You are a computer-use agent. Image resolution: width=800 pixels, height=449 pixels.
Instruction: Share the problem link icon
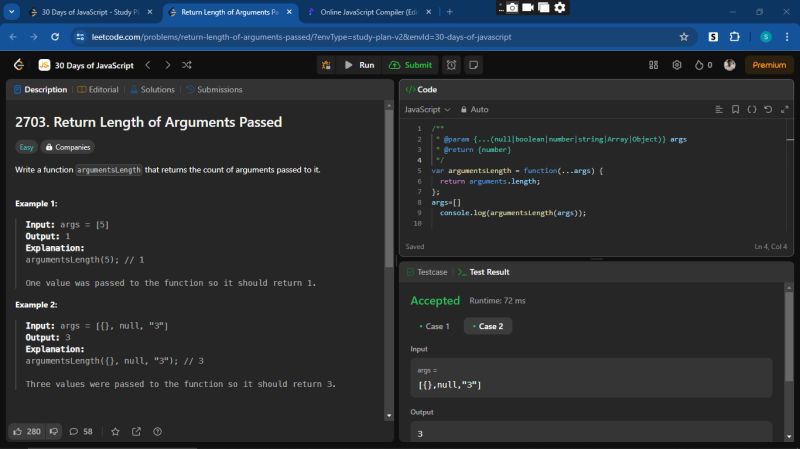(x=136, y=432)
